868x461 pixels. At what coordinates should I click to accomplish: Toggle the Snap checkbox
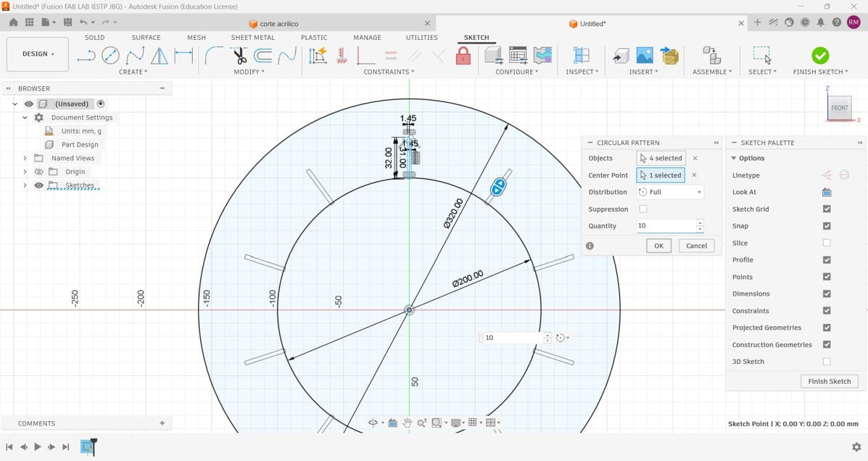827,226
